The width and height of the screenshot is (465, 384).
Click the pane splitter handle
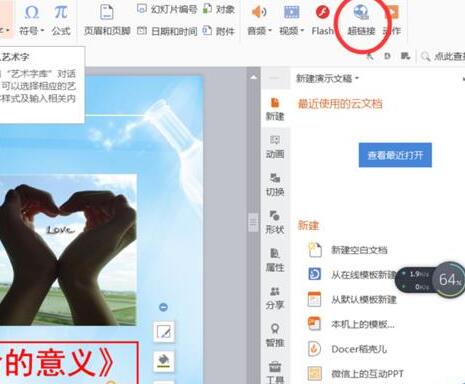253,222
